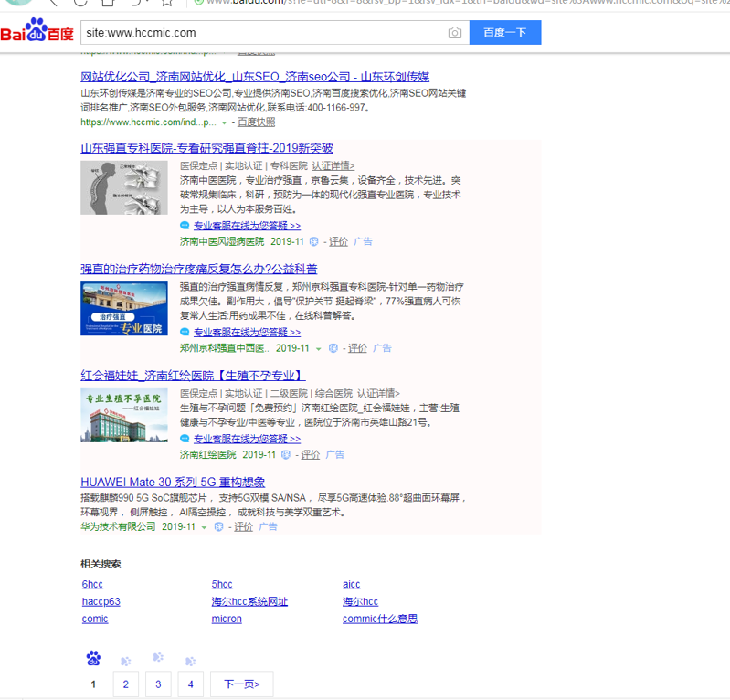Open related search 5hcc
Image resolution: width=730 pixels, height=700 pixels.
222,585
